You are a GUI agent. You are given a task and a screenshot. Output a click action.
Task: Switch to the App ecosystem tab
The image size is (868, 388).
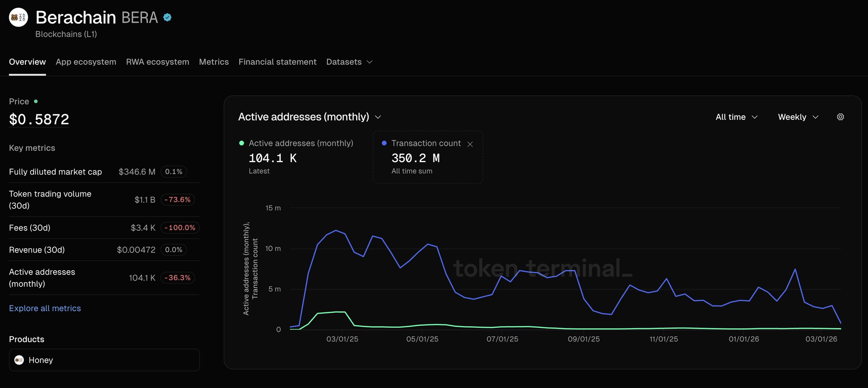(x=86, y=62)
